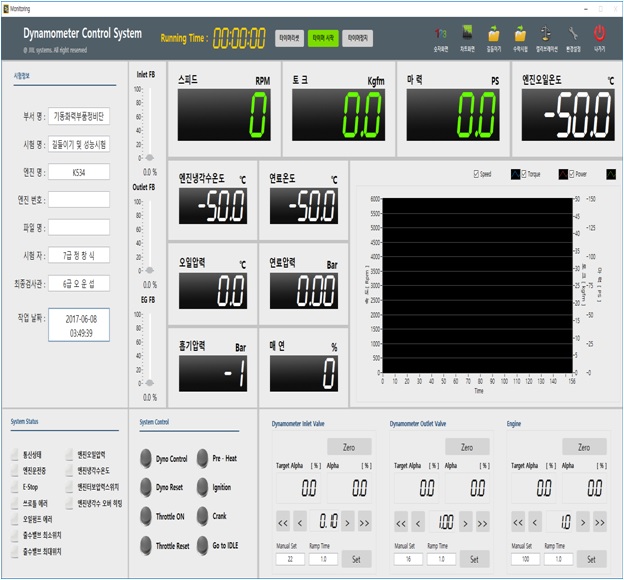Switch to the 차트화면 chart view

[466, 35]
